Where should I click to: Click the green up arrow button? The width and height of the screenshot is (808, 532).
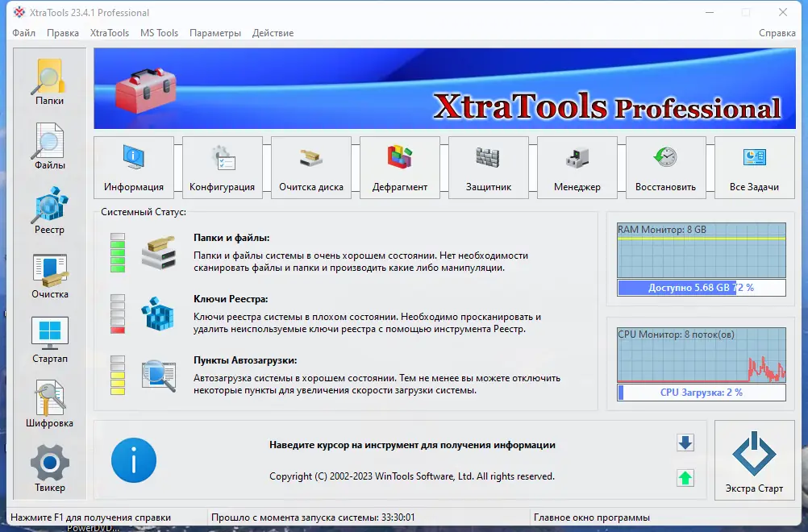[685, 478]
